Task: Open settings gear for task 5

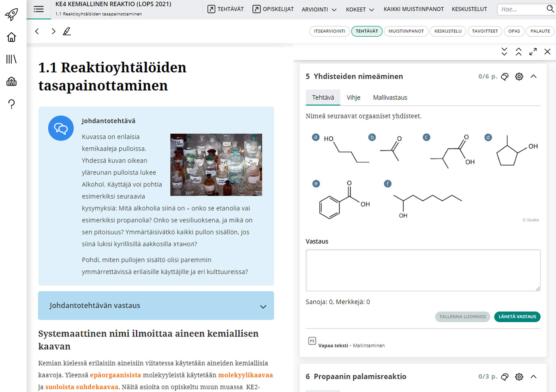Action: 519,77
